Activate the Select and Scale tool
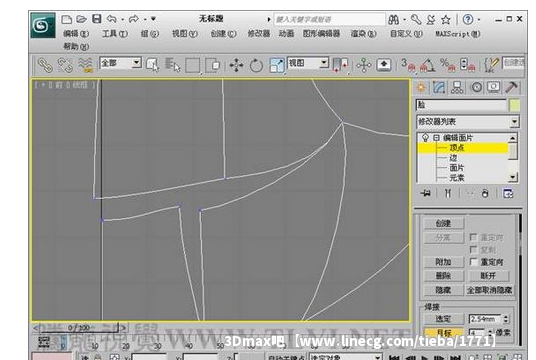Viewport: 536px width, 360px height. [x=277, y=65]
